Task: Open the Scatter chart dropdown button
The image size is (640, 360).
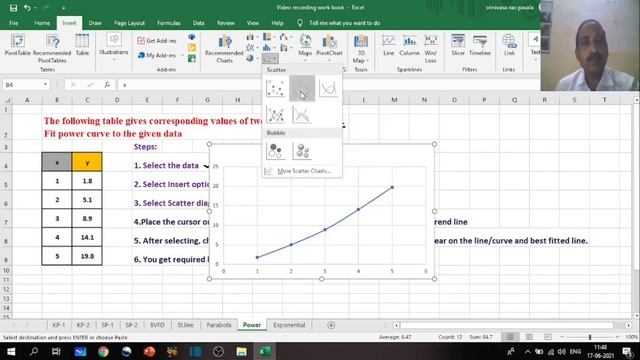Action: [270, 58]
